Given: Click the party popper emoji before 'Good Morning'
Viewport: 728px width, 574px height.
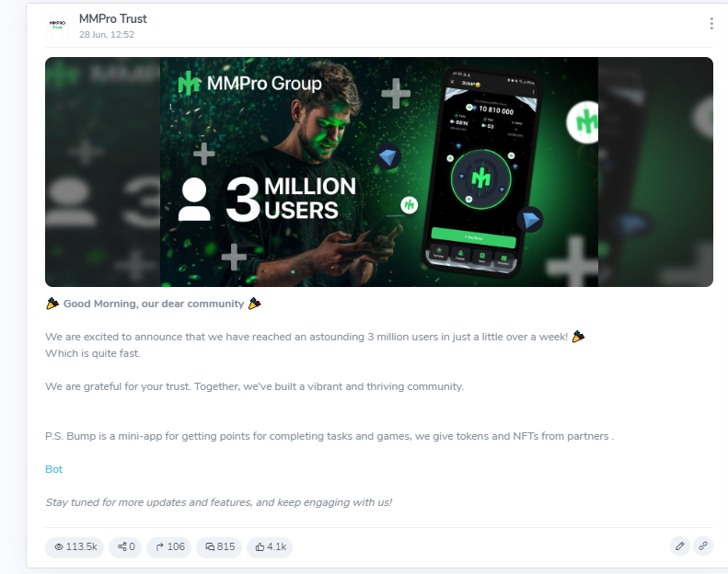Looking at the screenshot, I should click(x=52, y=304).
